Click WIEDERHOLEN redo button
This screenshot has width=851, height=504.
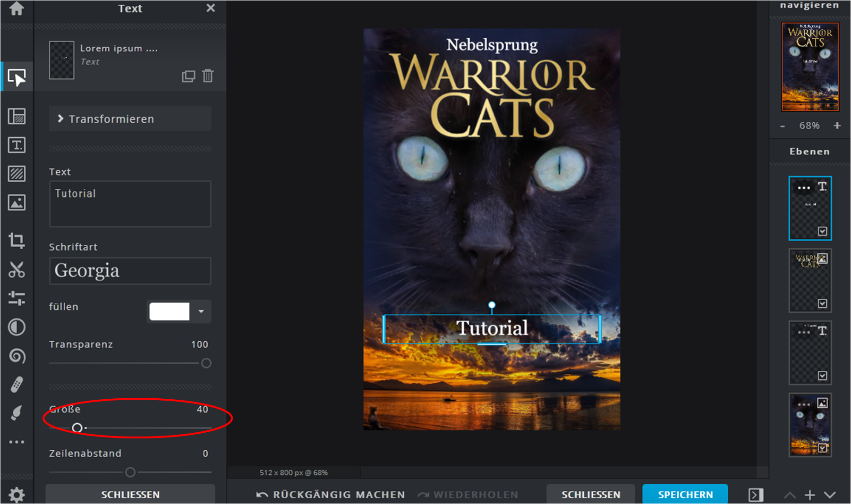(468, 495)
